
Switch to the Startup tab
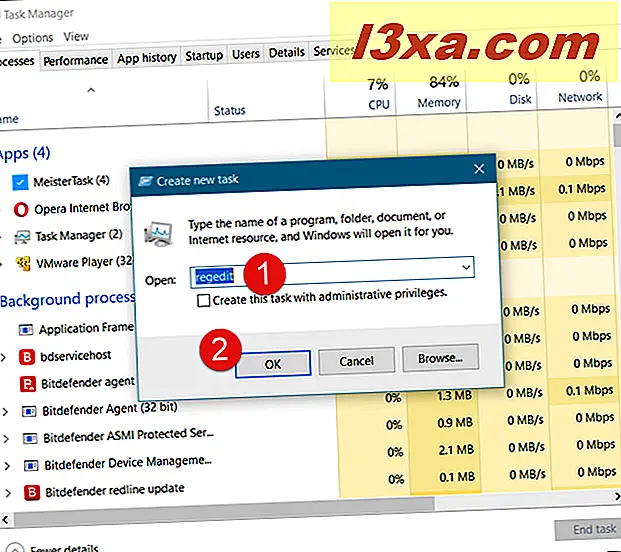[x=204, y=55]
